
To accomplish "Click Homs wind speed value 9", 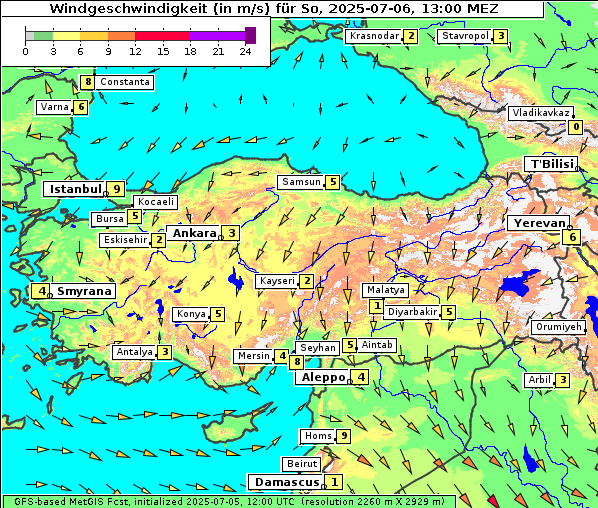I will 344,436.
